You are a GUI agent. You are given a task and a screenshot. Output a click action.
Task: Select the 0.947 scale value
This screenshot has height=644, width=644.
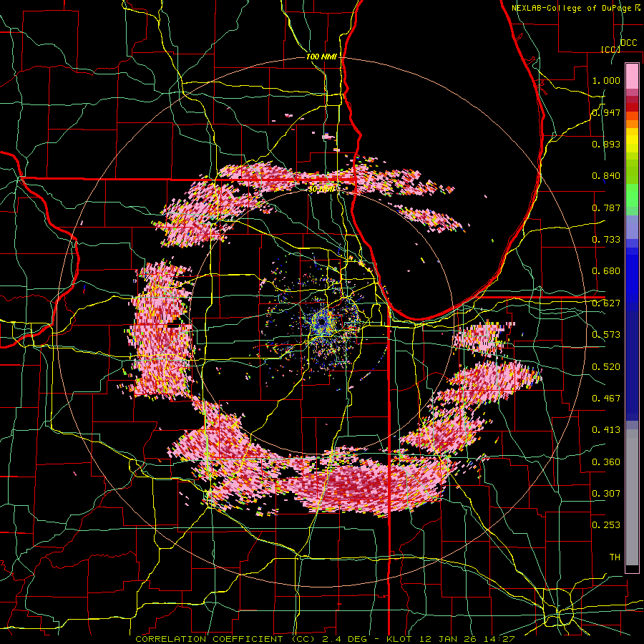point(606,112)
